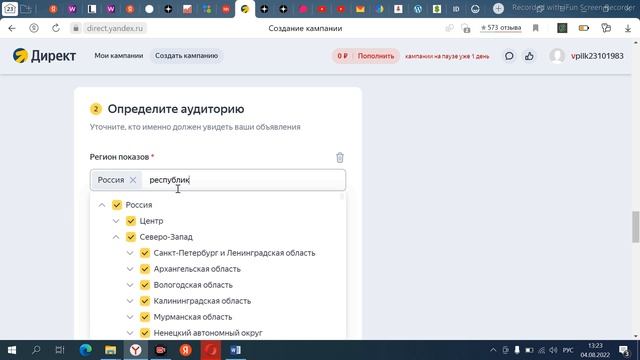Open the chat message icon in header

point(509,56)
